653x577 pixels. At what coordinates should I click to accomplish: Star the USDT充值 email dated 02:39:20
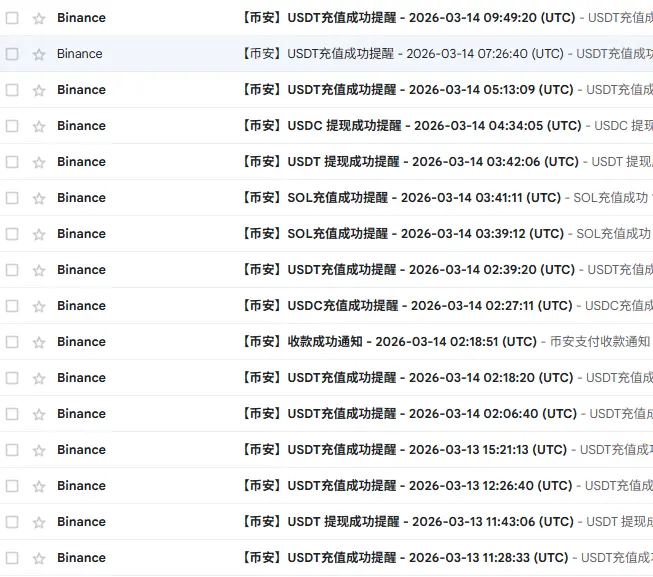[39, 270]
